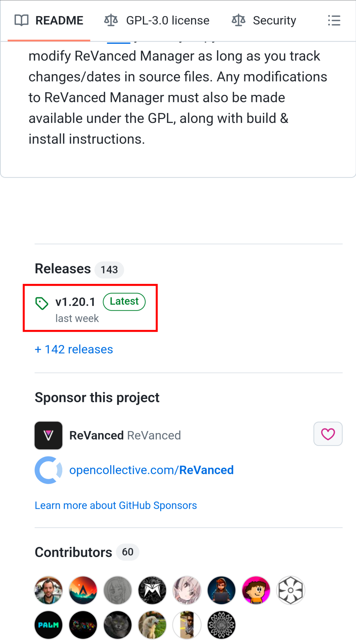Select the v1.20.1 release link

[x=75, y=301]
